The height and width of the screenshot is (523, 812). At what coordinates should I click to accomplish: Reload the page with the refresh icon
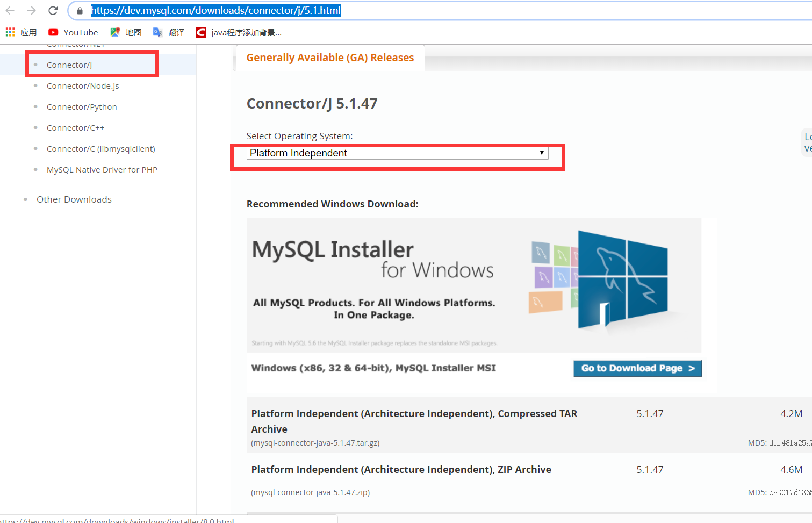click(x=53, y=10)
